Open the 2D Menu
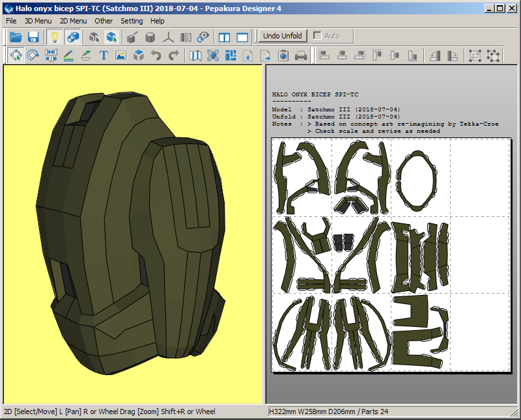521x420 pixels. tap(73, 21)
